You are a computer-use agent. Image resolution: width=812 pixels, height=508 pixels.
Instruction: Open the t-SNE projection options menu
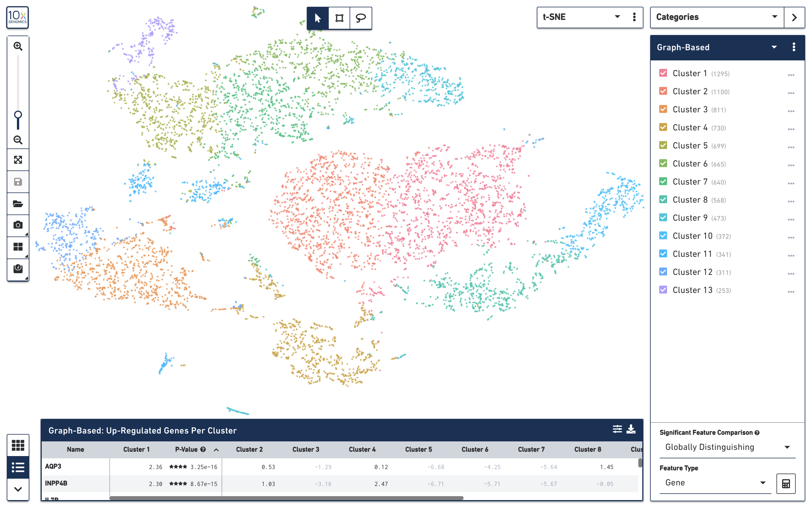[634, 17]
